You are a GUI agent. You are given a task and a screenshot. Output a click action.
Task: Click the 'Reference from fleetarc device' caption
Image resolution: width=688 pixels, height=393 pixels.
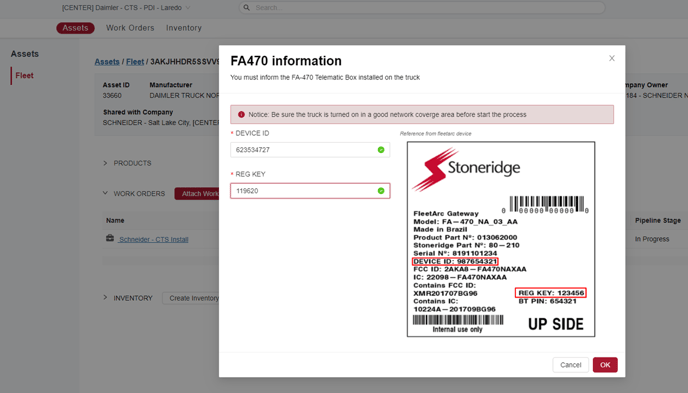click(435, 134)
